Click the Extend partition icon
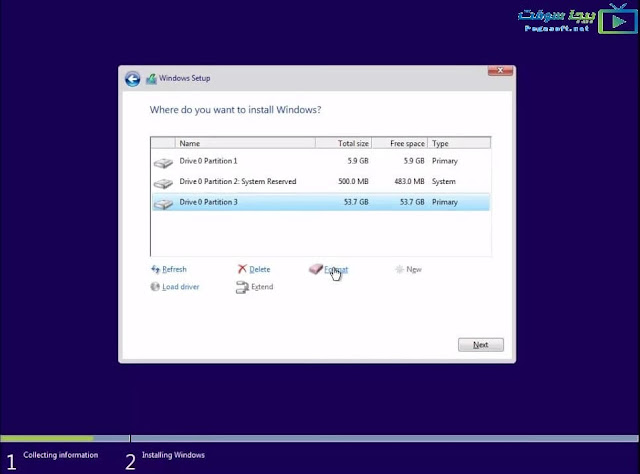Screen dimensions: 640x474 pyautogui.click(x=242, y=287)
